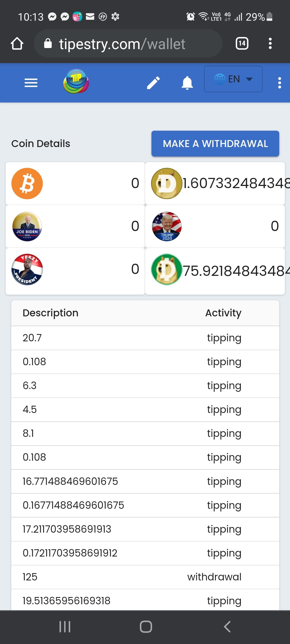Open the site's three-dot overflow menu
The width and height of the screenshot is (290, 644).
[280, 83]
